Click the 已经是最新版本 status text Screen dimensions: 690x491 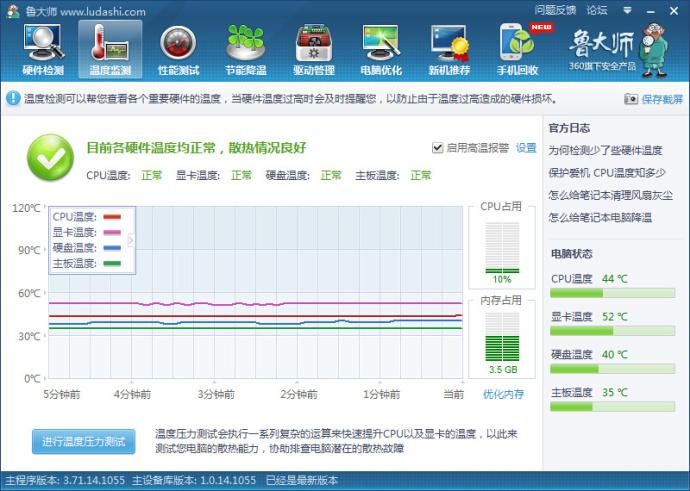(x=302, y=480)
